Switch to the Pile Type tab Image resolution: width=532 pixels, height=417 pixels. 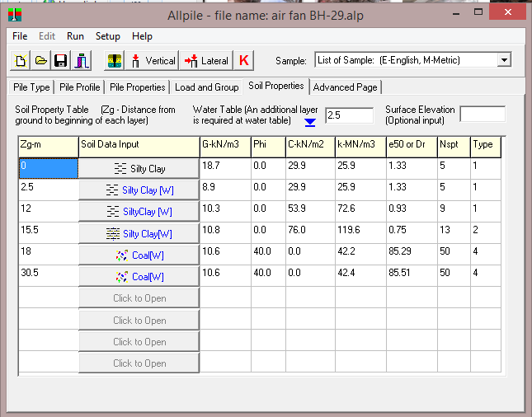click(31, 87)
